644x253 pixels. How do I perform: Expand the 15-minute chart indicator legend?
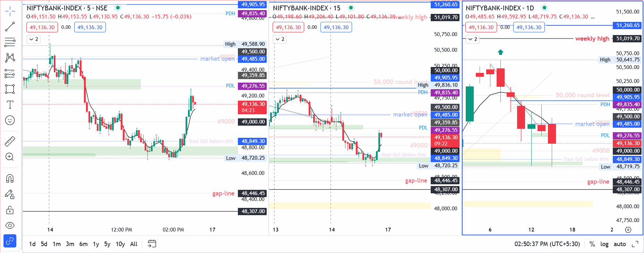coord(280,39)
